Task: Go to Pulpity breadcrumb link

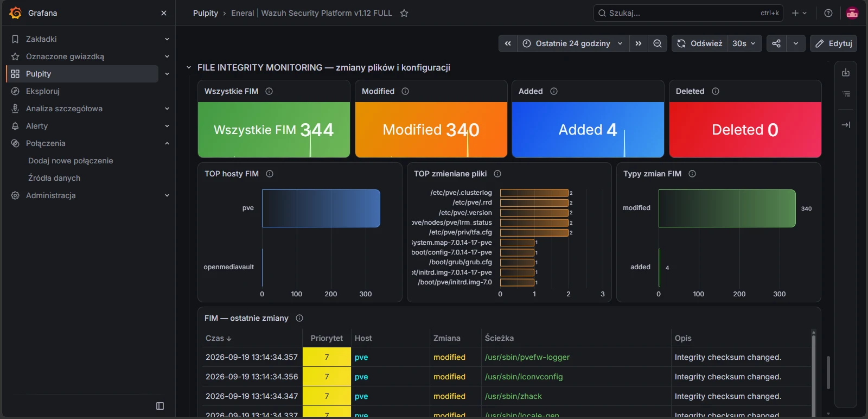Action: pyautogui.click(x=206, y=13)
